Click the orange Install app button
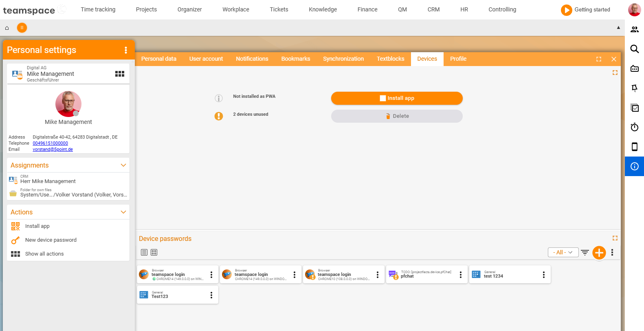 [397, 98]
